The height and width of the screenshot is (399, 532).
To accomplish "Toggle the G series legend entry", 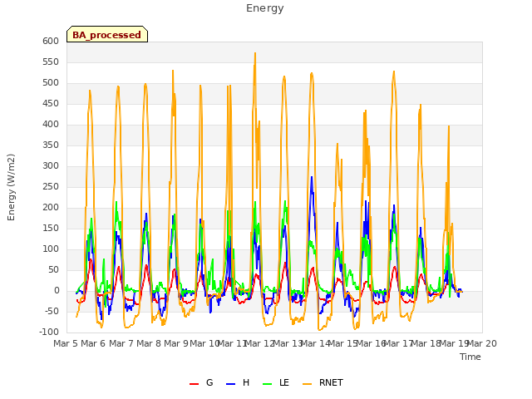I will tap(201, 382).
